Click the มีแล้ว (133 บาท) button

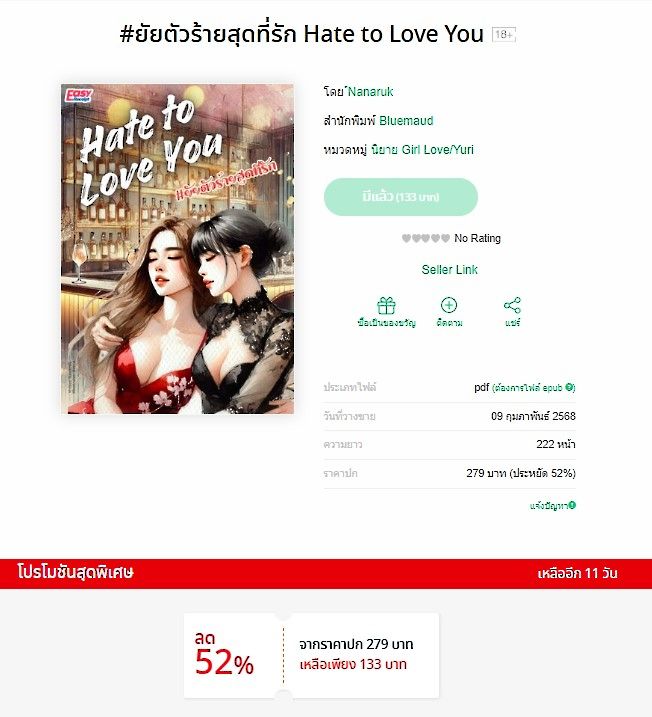coord(401,197)
